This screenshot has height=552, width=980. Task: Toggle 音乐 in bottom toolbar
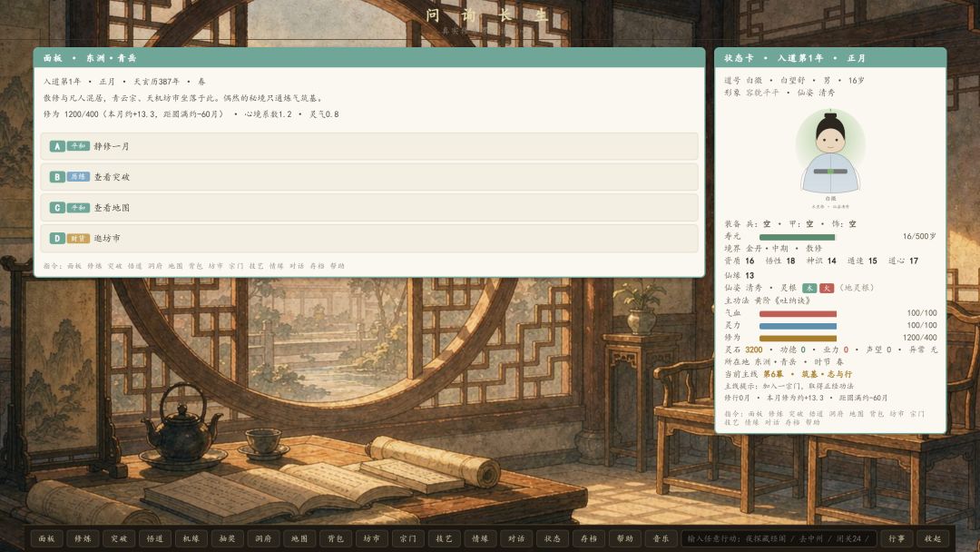[661, 538]
